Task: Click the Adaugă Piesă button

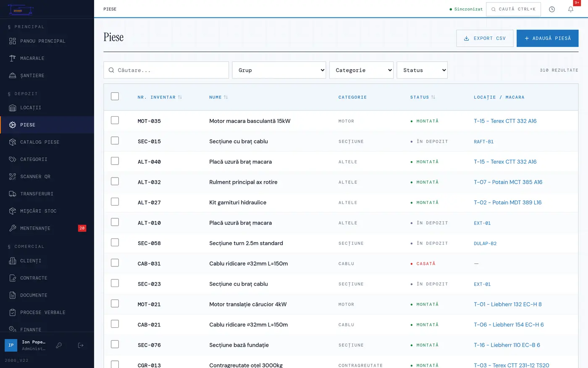Action: 548,38
